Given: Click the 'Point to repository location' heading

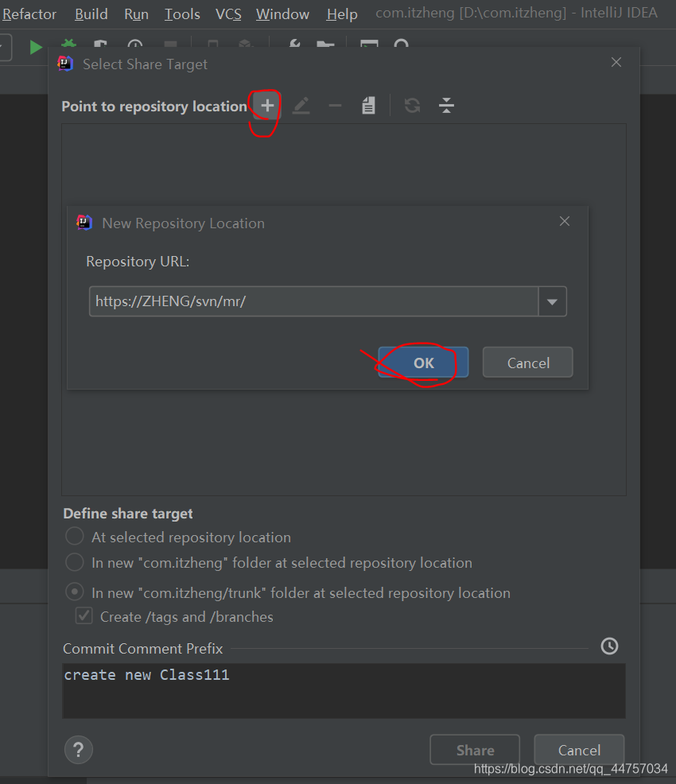Looking at the screenshot, I should click(154, 107).
